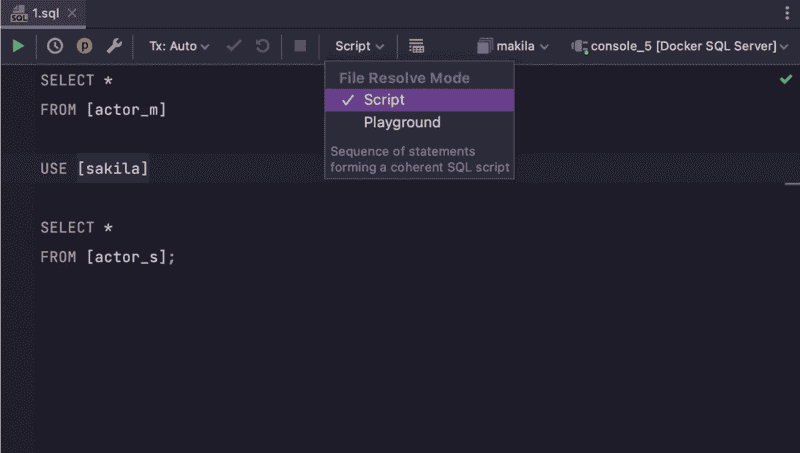The width and height of the screenshot is (800, 453).
Task: Open the vertical three-dot options menu
Action: (787, 13)
